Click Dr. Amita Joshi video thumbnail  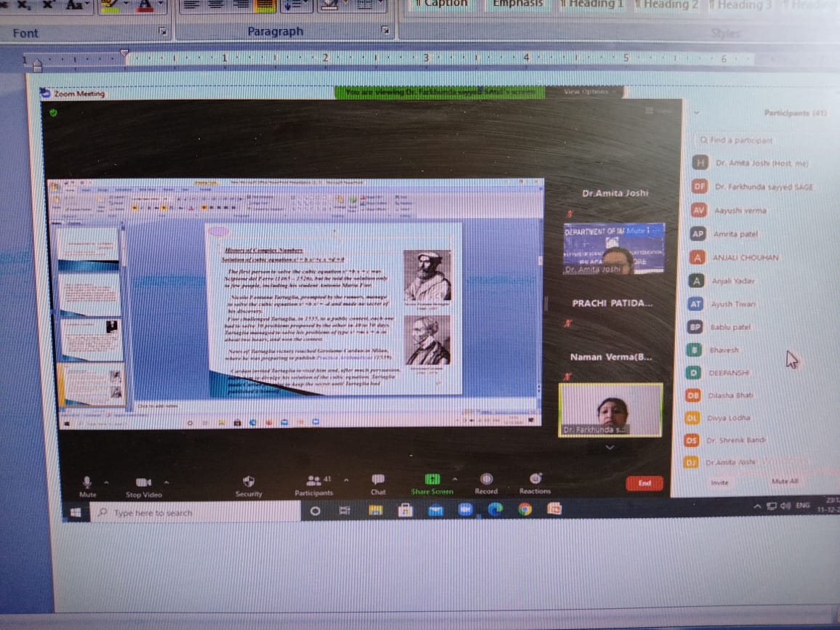(x=614, y=249)
